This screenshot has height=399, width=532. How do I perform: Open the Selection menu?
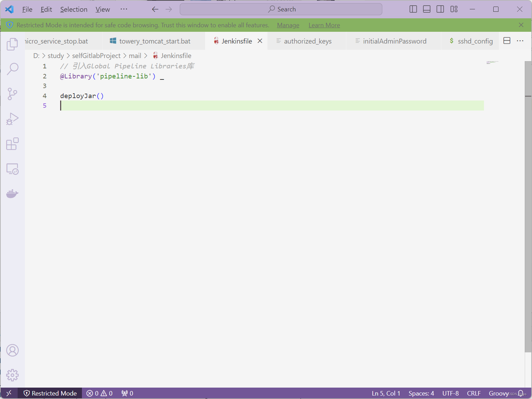click(x=74, y=9)
